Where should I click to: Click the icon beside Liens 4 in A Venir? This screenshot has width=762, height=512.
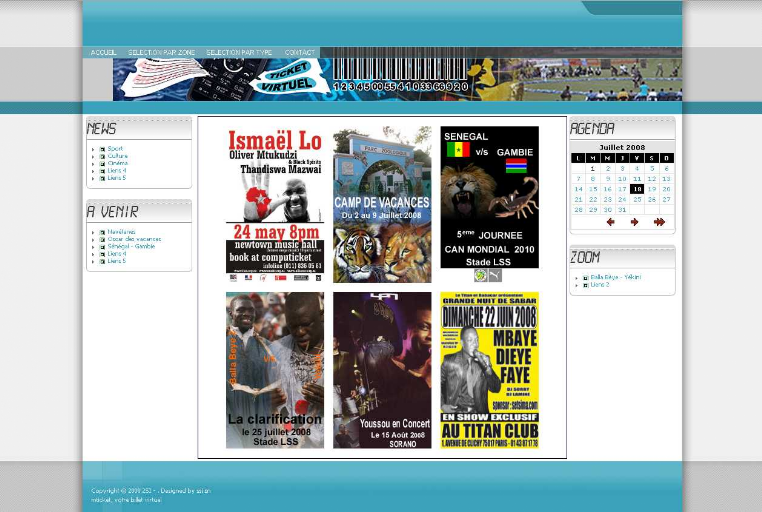103,254
